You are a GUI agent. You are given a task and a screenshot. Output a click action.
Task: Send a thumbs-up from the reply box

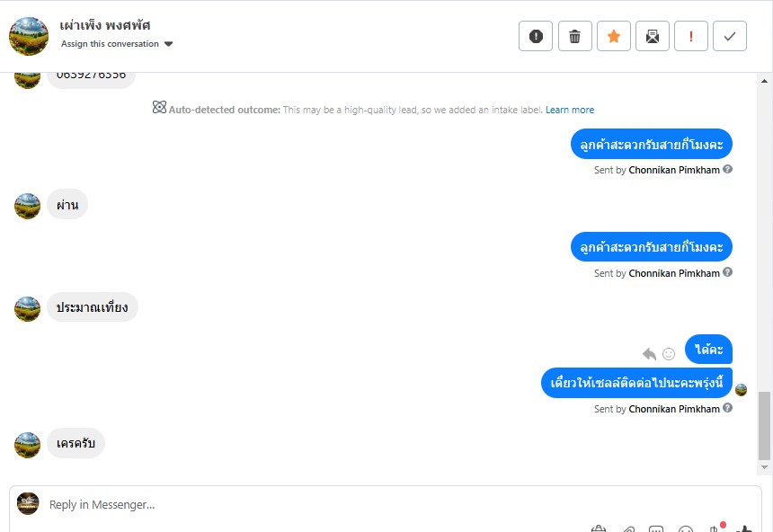tap(744, 528)
